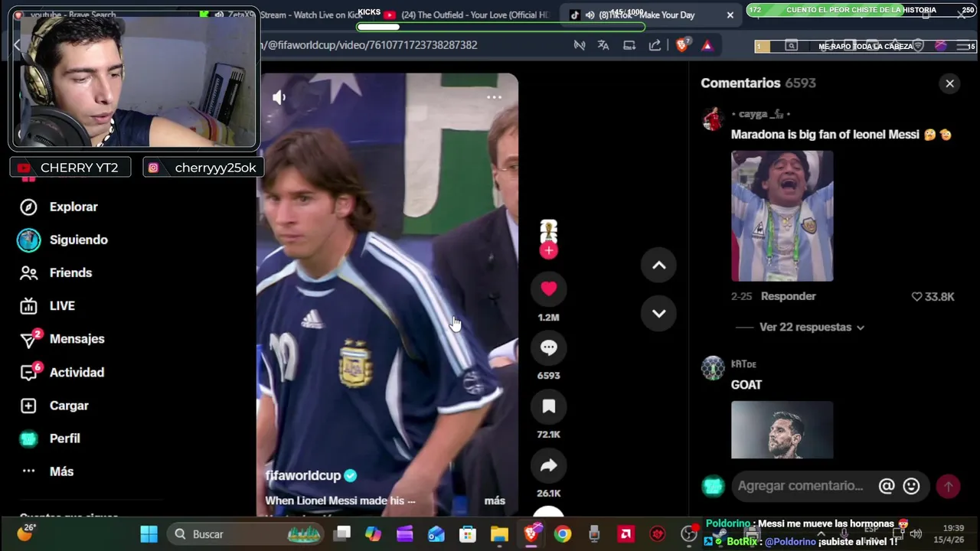980x551 pixels.
Task: Open the Outlook taskbar icon
Action: click(436, 534)
